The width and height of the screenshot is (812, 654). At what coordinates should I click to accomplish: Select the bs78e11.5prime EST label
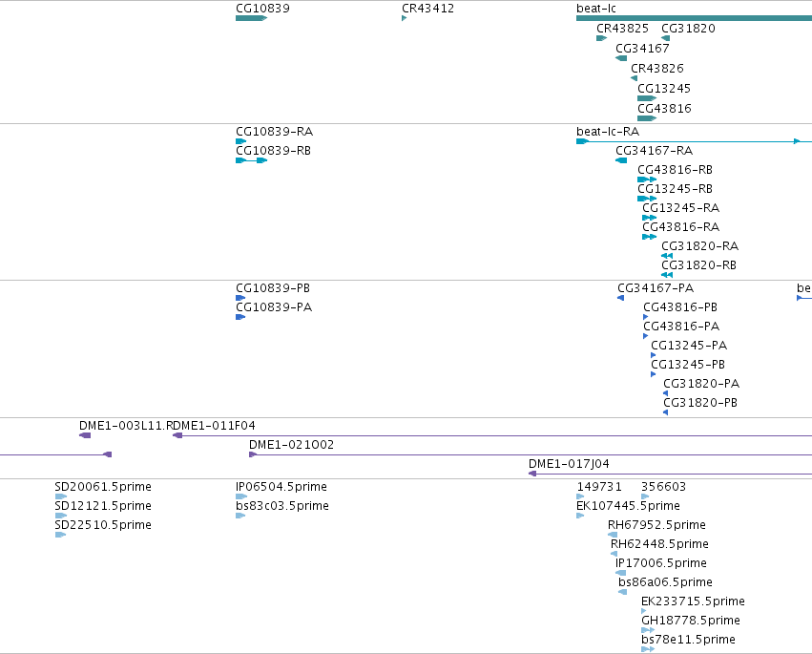coord(688,640)
